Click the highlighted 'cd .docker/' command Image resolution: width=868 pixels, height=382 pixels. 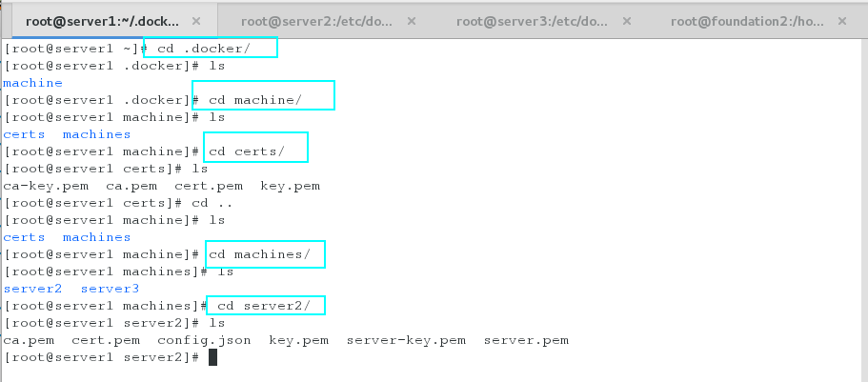[204, 49]
